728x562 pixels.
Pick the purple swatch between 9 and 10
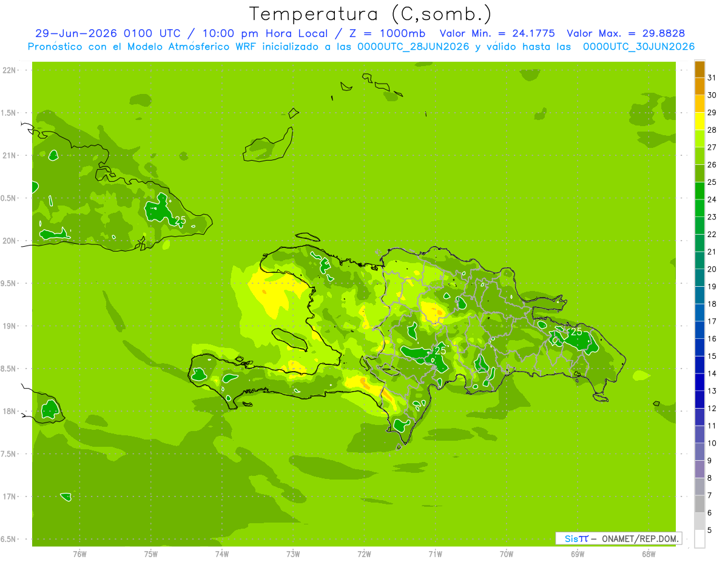tap(699, 452)
